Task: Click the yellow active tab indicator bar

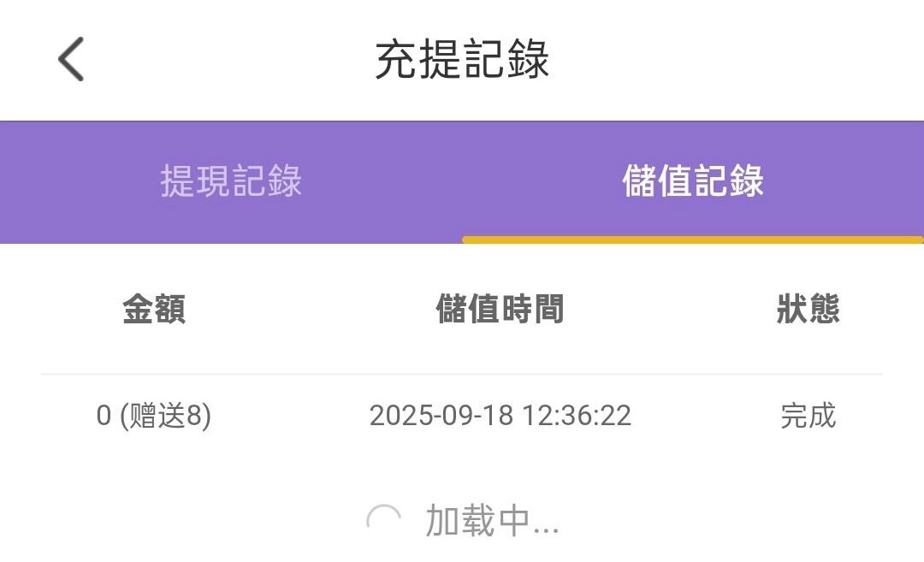Action: (693, 240)
